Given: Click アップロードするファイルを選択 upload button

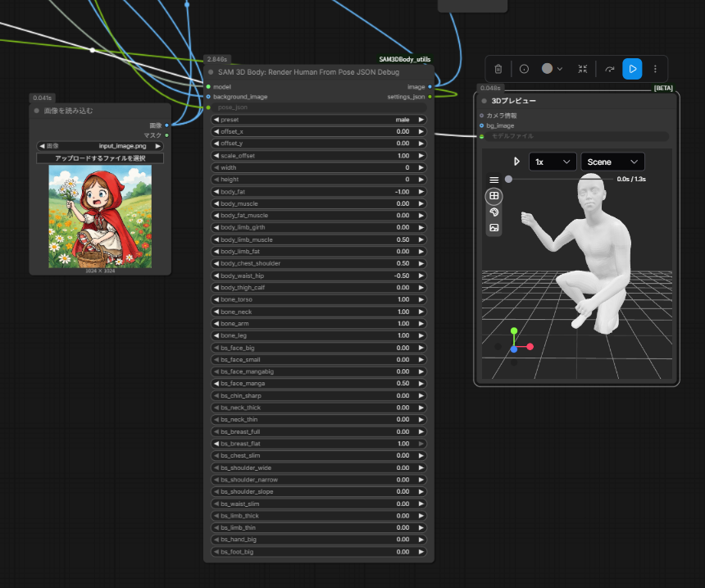Looking at the screenshot, I should coord(100,158).
